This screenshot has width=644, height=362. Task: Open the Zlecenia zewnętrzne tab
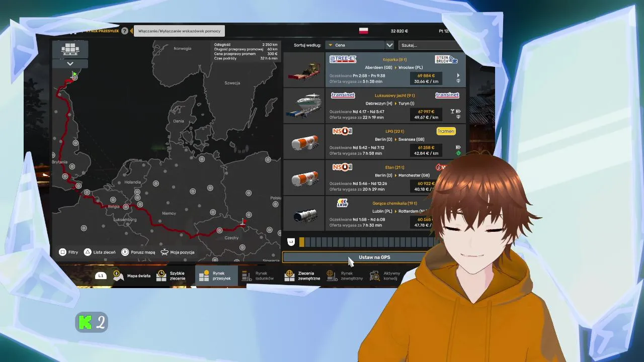(302, 276)
